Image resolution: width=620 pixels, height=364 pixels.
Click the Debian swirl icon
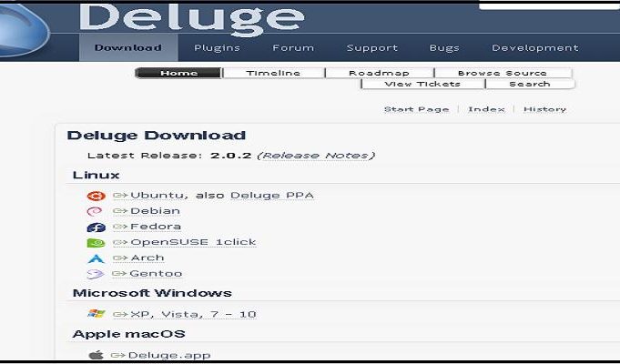95,211
